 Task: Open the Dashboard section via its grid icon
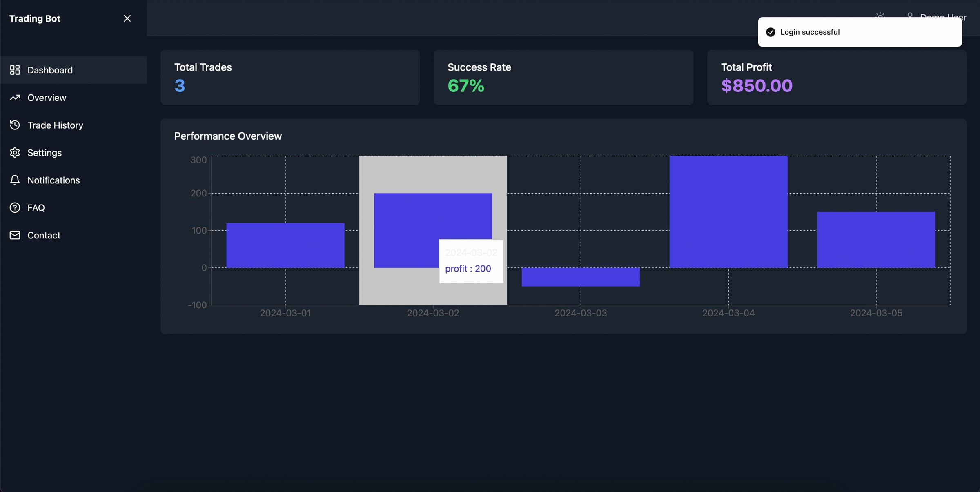tap(15, 70)
